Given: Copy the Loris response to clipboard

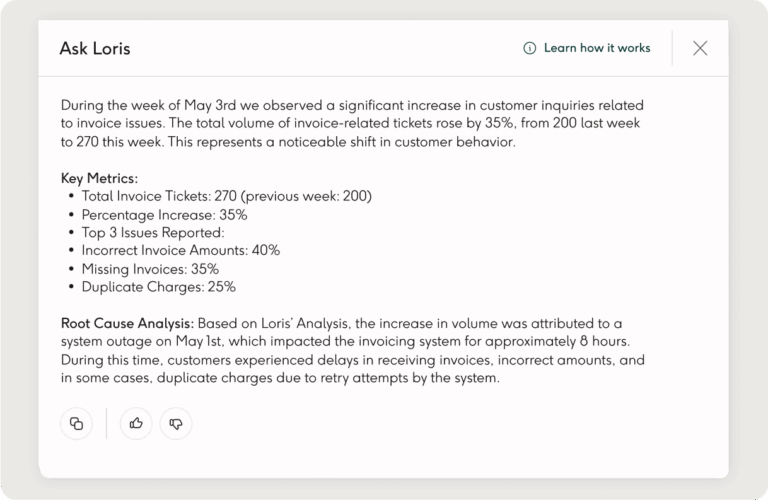Looking at the screenshot, I should pyautogui.click(x=76, y=423).
